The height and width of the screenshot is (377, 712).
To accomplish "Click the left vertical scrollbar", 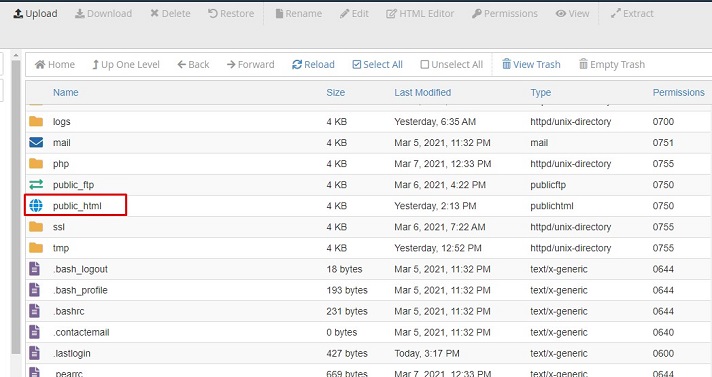I will [16, 207].
